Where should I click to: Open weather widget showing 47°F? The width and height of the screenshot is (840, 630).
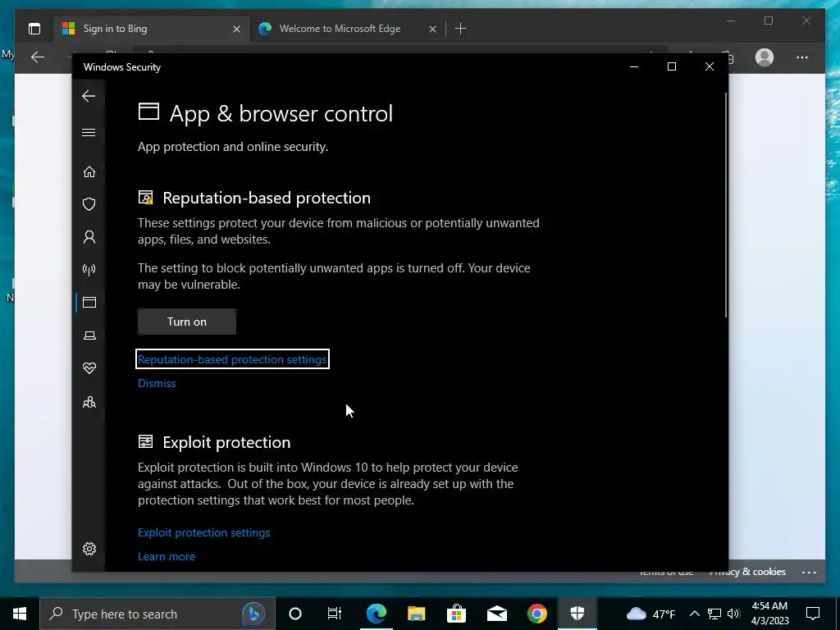click(x=651, y=614)
